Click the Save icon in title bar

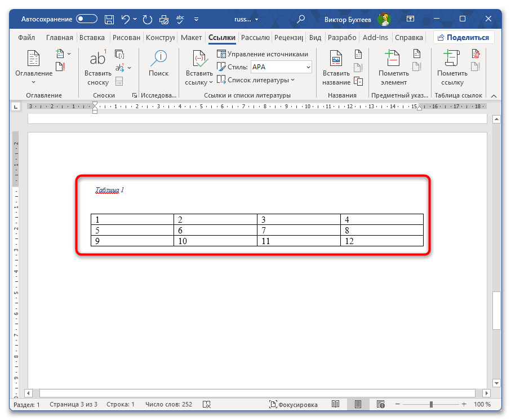[x=109, y=20]
